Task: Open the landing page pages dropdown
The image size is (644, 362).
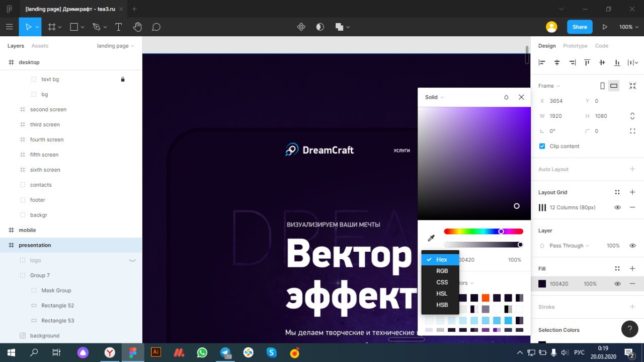Action: [x=116, y=46]
